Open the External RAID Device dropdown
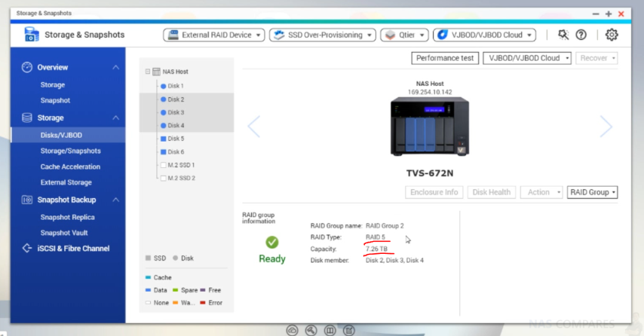The image size is (644, 336). click(214, 35)
